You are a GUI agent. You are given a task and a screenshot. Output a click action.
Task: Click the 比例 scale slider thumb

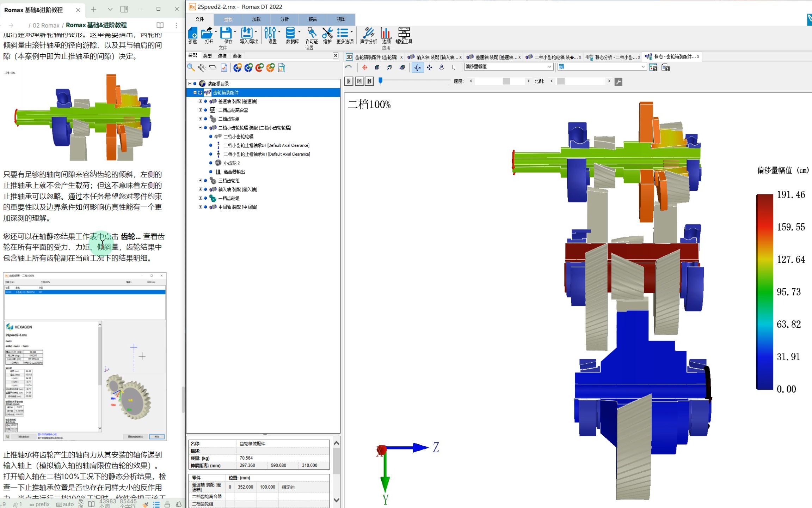[561, 81]
